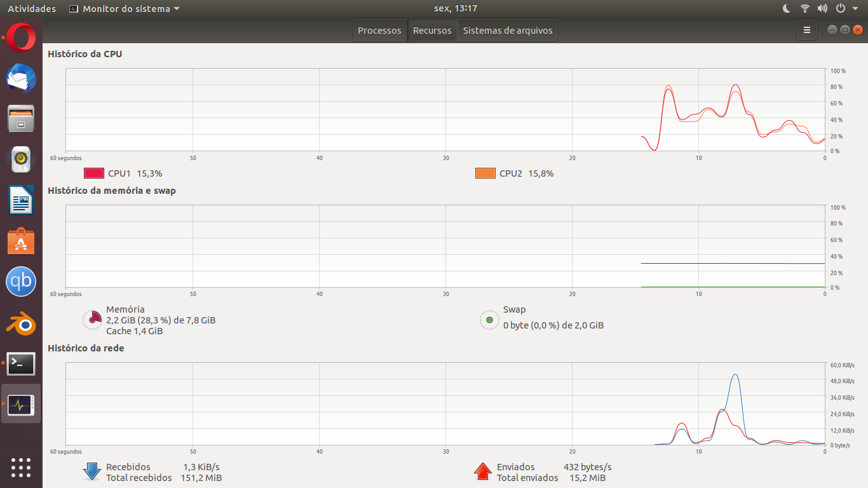Click the Cache 1,4 GiB text
This screenshot has width=868, height=488.
click(134, 331)
